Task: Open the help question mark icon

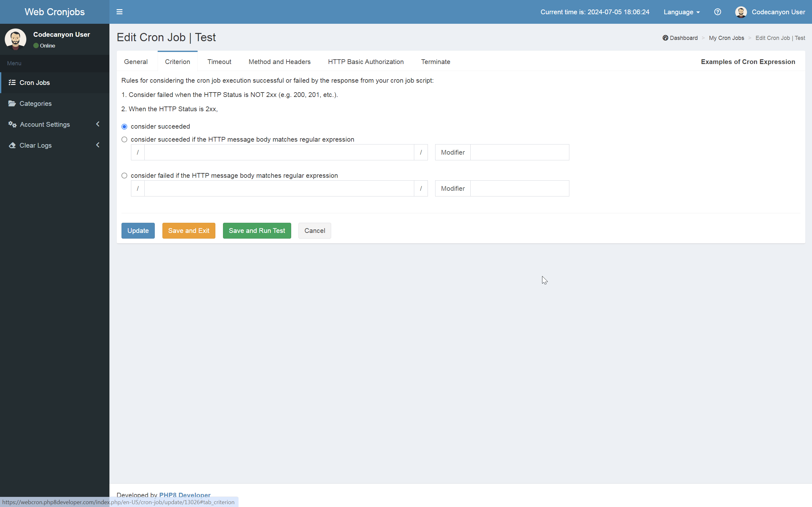Action: coord(718,12)
